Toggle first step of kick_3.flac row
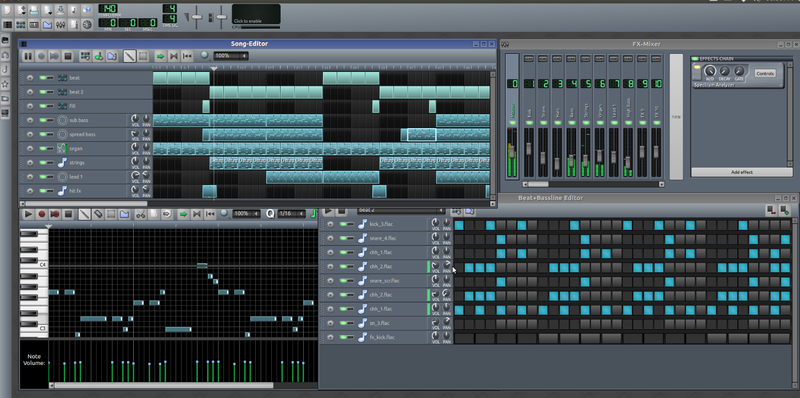The height and width of the screenshot is (398, 800). pos(459,225)
